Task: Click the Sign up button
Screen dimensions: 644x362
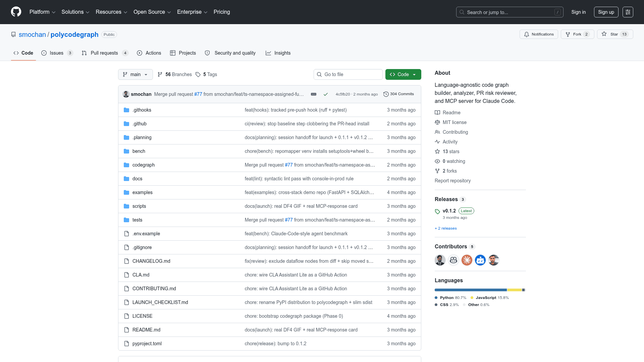Action: [x=606, y=12]
